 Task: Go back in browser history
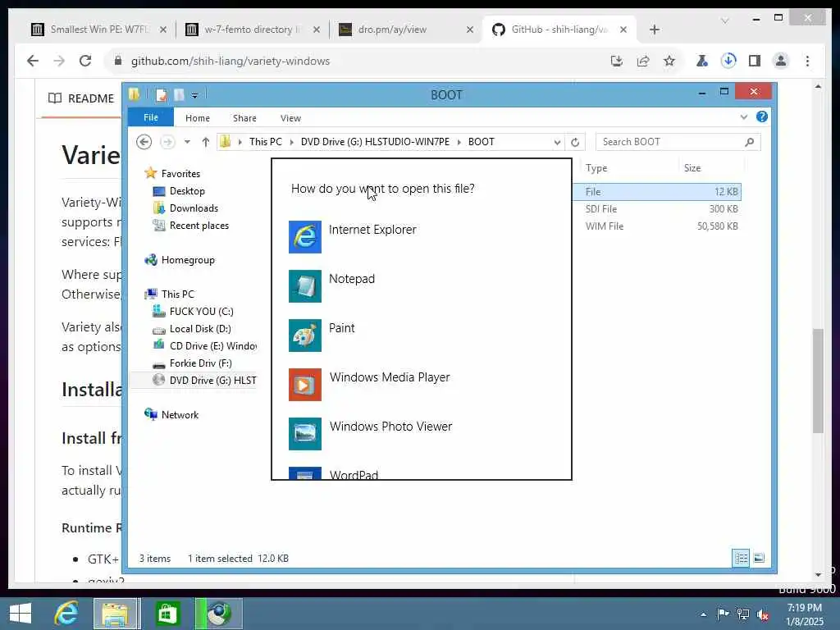coord(33,61)
